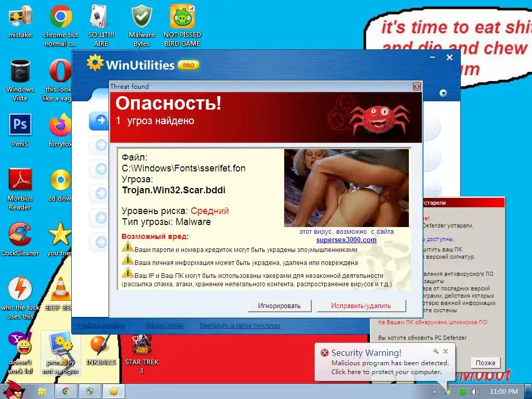Launch the Chrome desktop shortcut

click(x=60, y=25)
